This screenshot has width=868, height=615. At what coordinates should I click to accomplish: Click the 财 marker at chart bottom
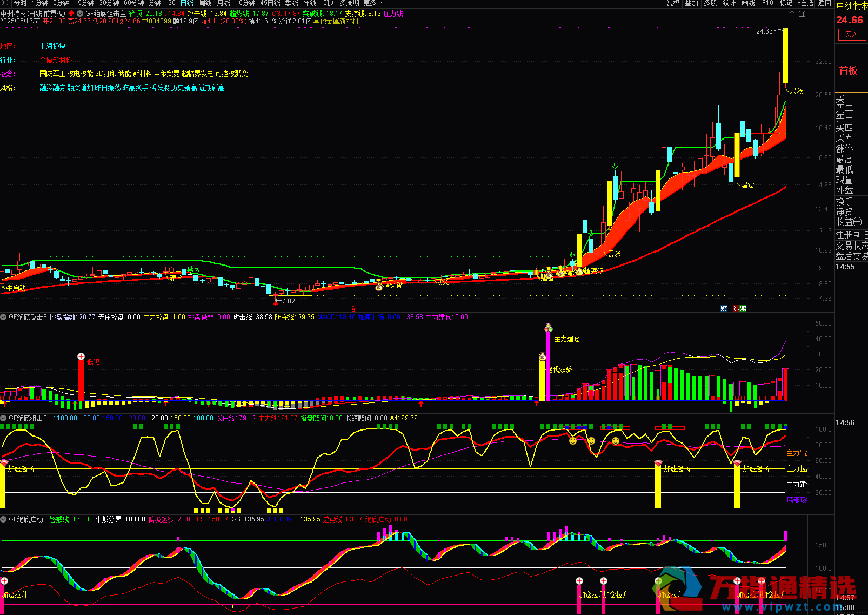[x=724, y=308]
